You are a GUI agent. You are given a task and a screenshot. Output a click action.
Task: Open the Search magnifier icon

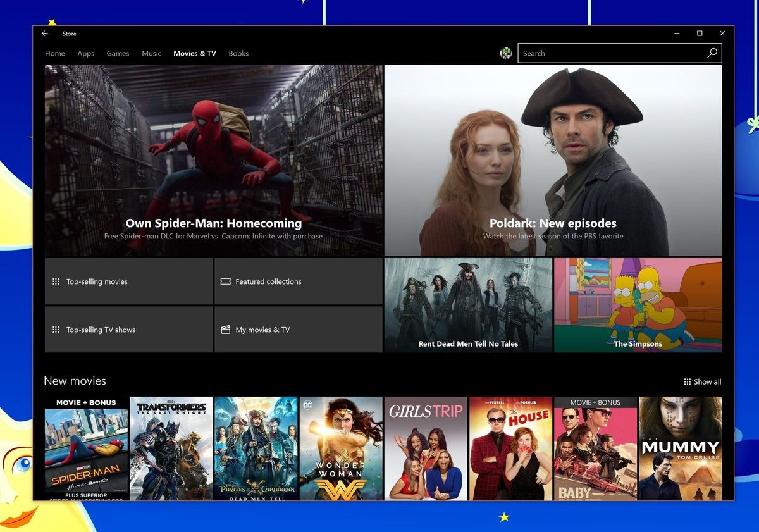click(x=712, y=53)
